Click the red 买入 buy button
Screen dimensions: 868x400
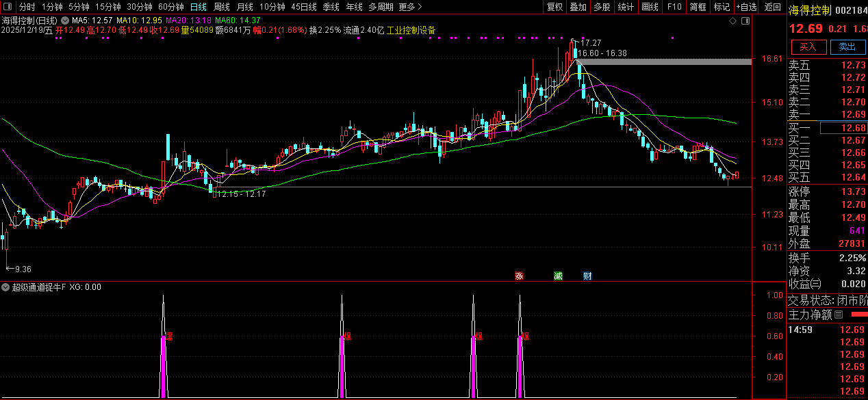pos(808,46)
